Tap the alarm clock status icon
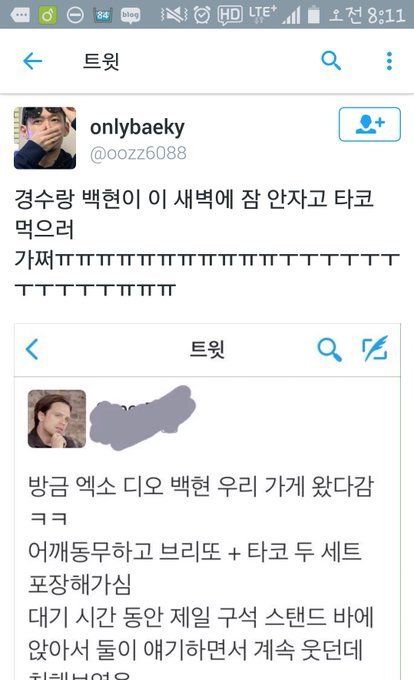Viewport: 414px width, 680px height. [x=202, y=16]
